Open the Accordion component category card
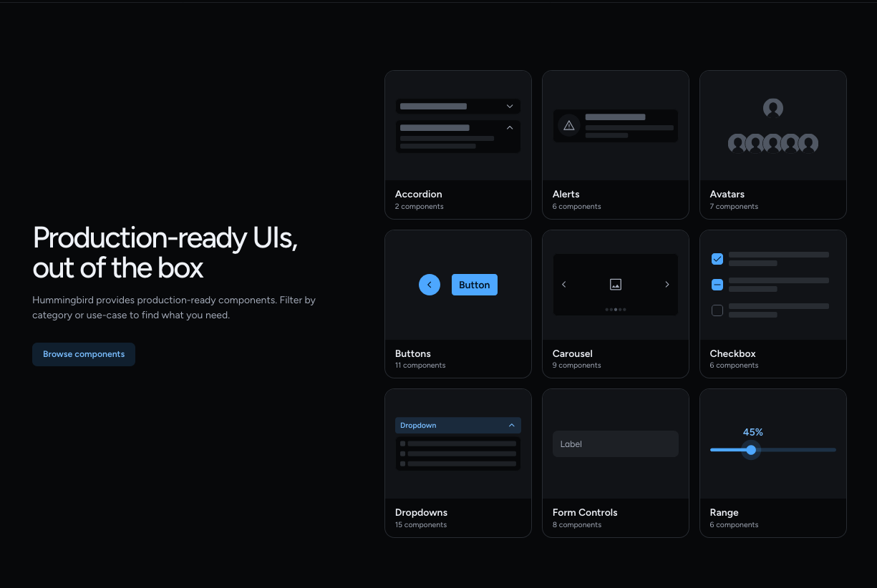The image size is (877, 588). [457, 194]
